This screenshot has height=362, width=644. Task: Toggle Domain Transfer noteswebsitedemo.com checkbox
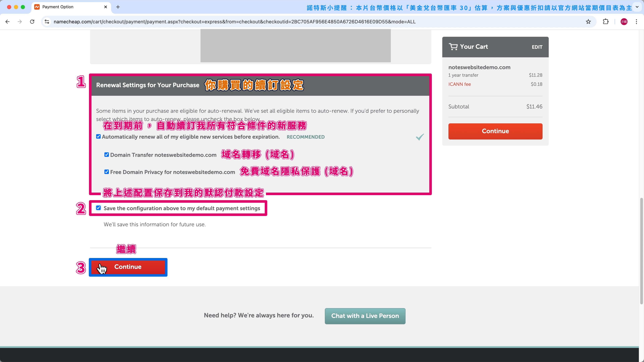point(107,155)
